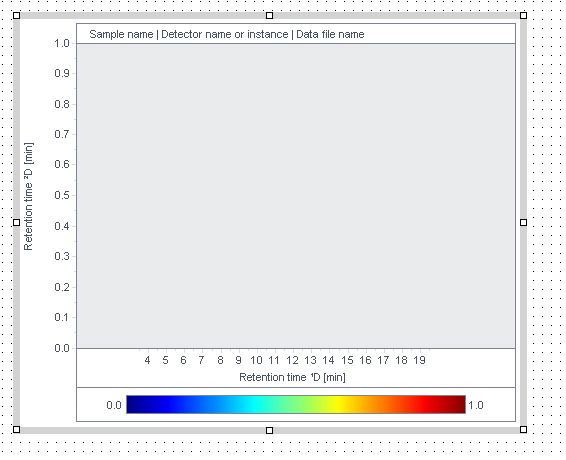Click the 1.0 tick label on y-axis
Viewport: 566px width, 460px height.
(x=62, y=43)
